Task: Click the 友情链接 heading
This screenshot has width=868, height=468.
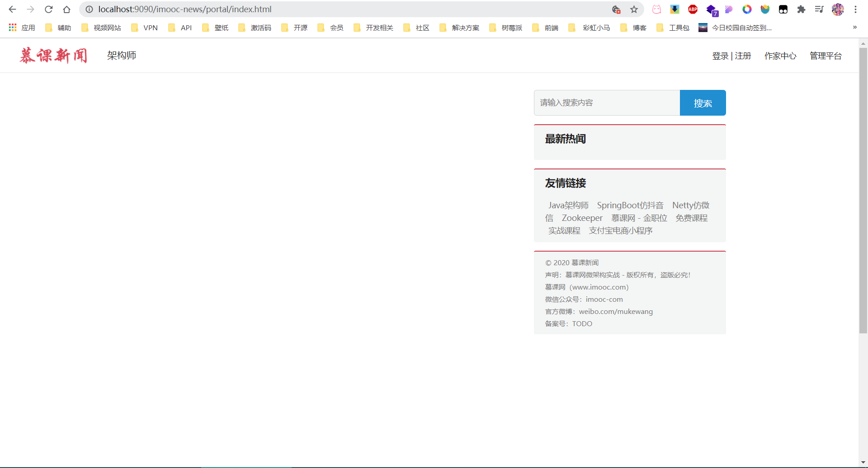Action: pos(565,183)
